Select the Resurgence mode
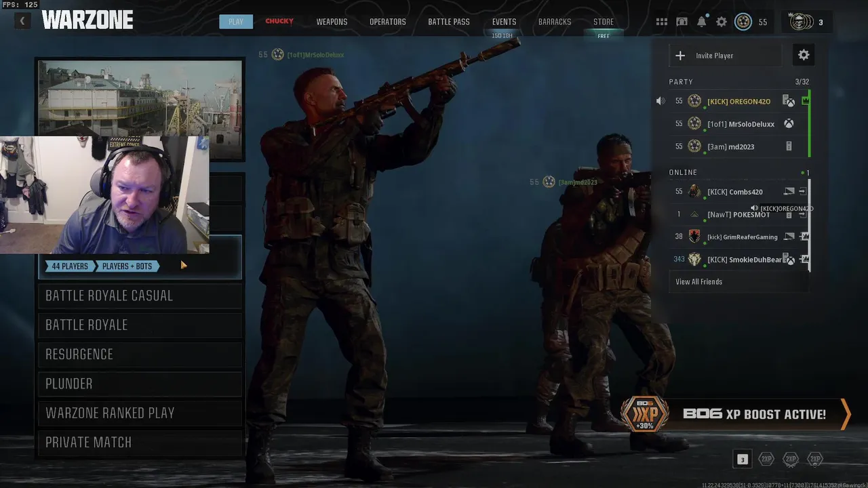The width and height of the screenshot is (868, 488). [x=140, y=354]
